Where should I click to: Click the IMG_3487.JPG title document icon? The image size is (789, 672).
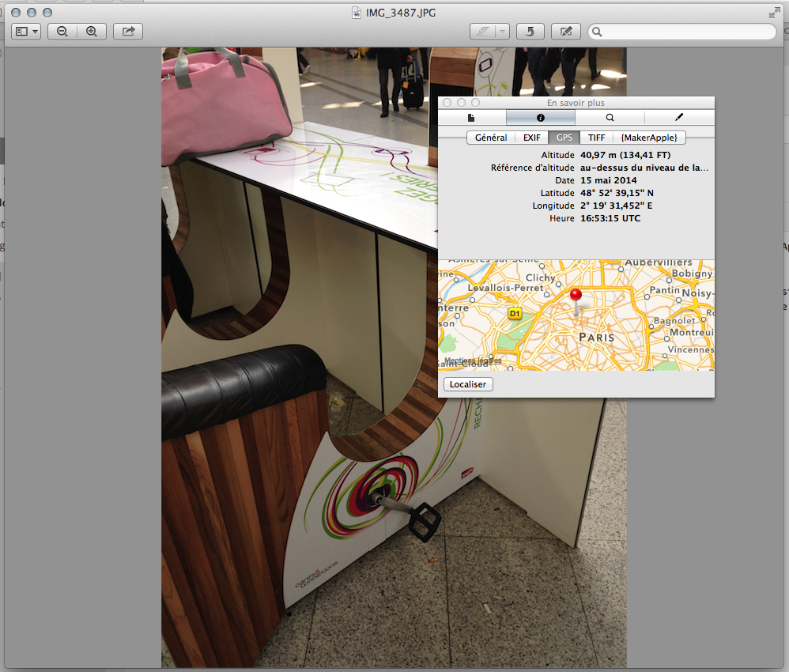(357, 13)
